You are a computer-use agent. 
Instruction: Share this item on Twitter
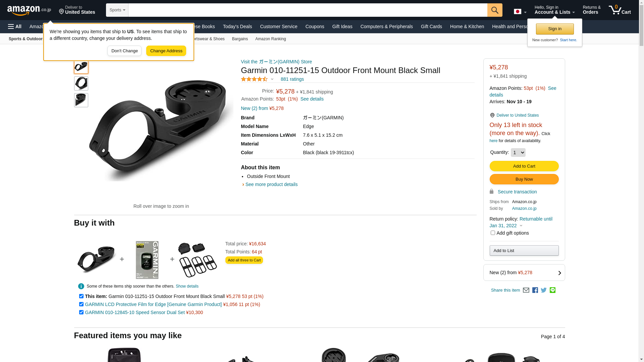pyautogui.click(x=544, y=290)
